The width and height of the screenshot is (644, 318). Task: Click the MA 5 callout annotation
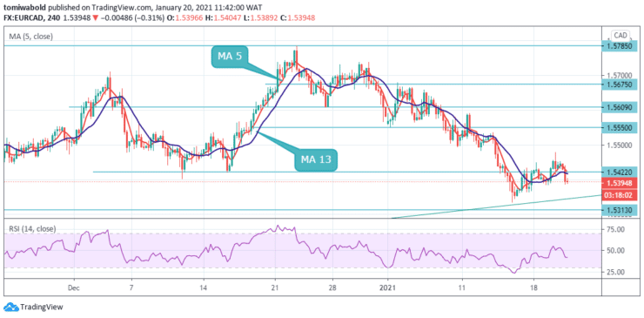pyautogui.click(x=230, y=58)
